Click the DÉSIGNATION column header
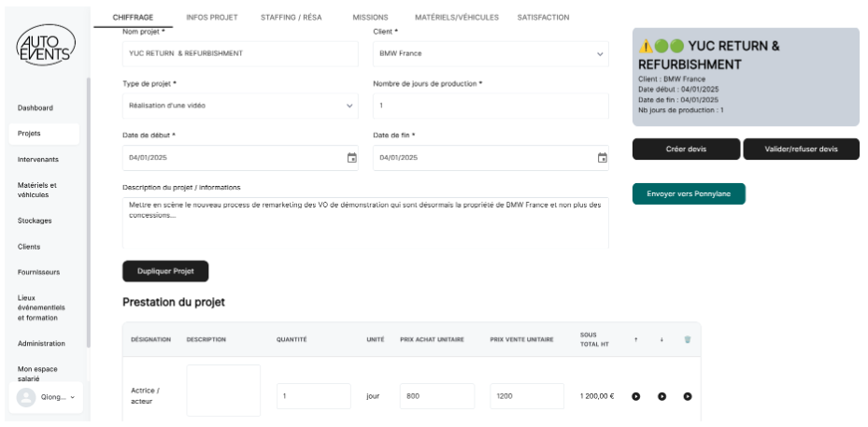The height and width of the screenshot is (427, 868). [x=150, y=339]
